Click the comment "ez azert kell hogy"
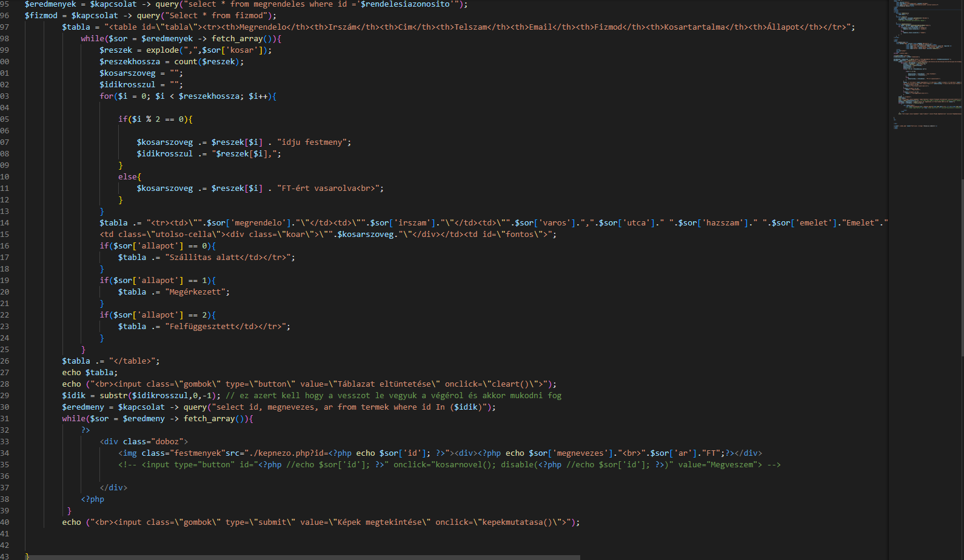Image resolution: width=964 pixels, height=560 pixels. click(x=393, y=396)
